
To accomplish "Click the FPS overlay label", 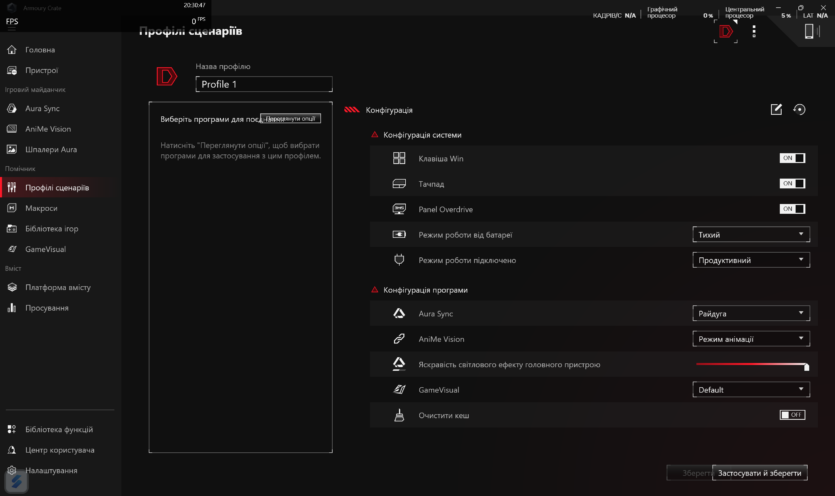I will (x=12, y=21).
